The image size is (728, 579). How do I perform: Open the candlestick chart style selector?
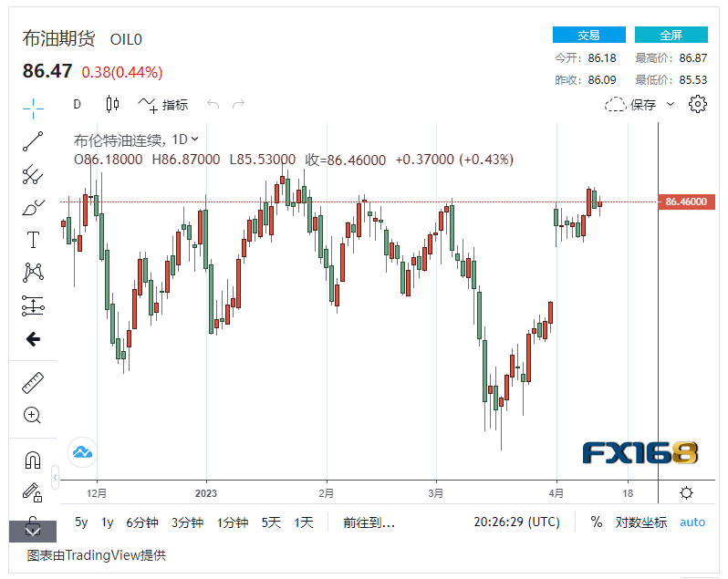click(x=113, y=104)
